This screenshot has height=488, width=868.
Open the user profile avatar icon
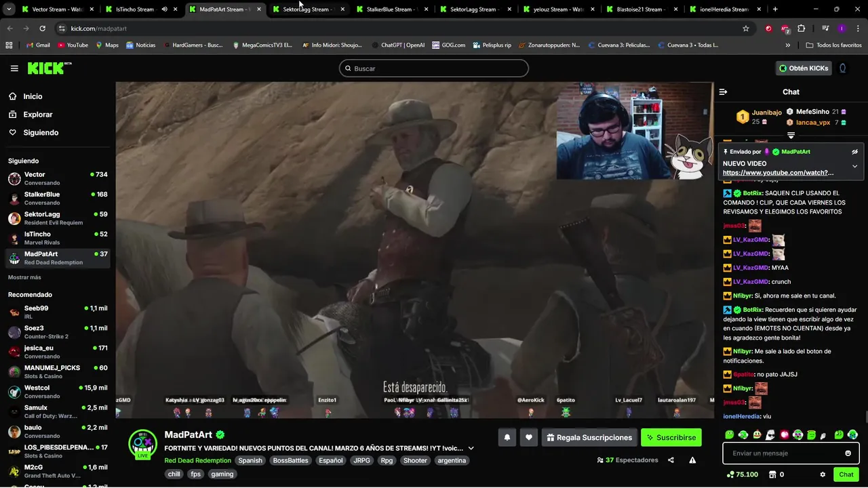pos(843,68)
